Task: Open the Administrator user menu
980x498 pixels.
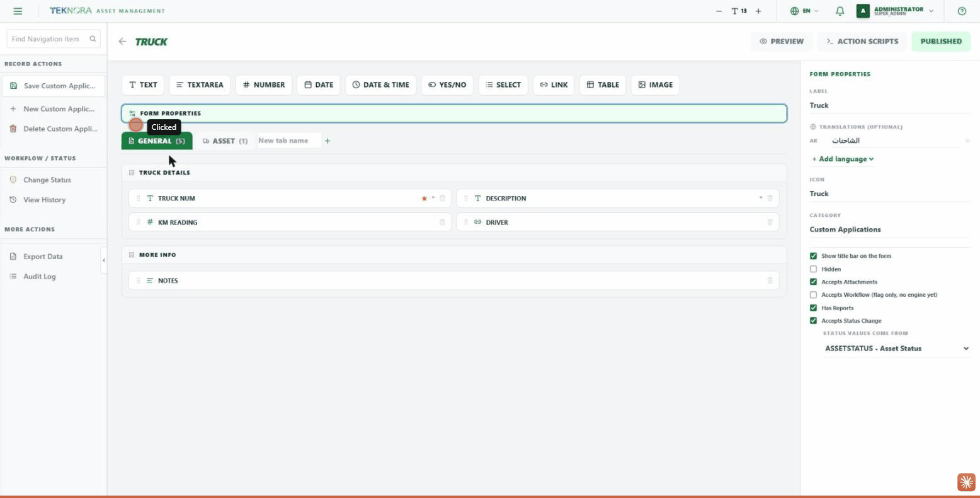Action: pos(896,11)
